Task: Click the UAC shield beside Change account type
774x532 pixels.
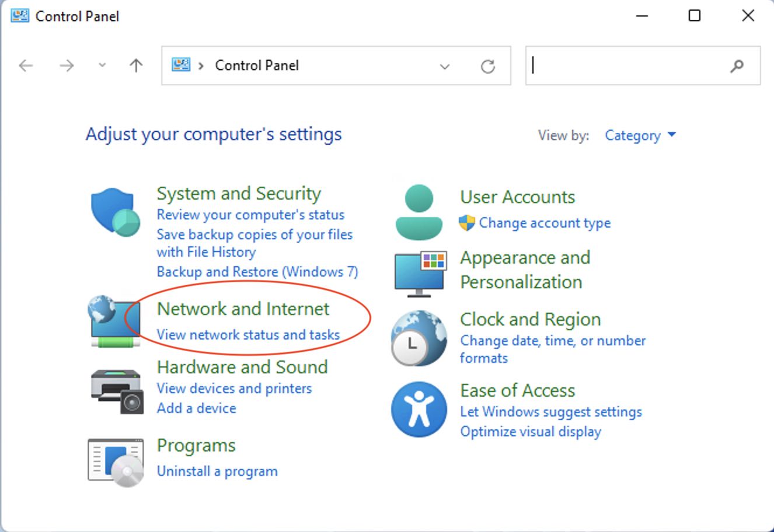Action: [x=467, y=223]
